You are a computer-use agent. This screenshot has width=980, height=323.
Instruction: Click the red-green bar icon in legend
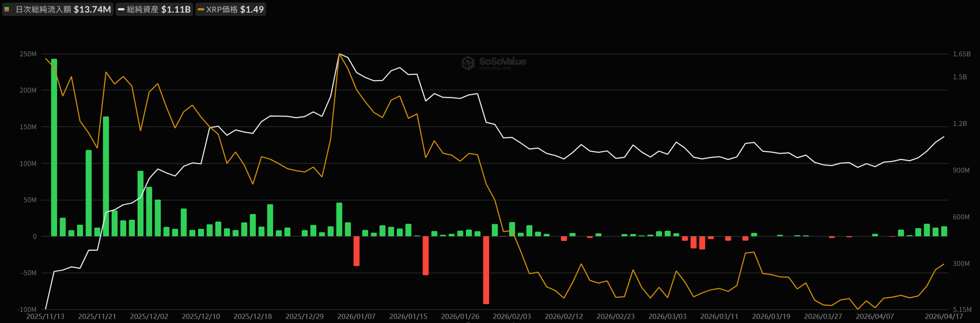(7, 10)
